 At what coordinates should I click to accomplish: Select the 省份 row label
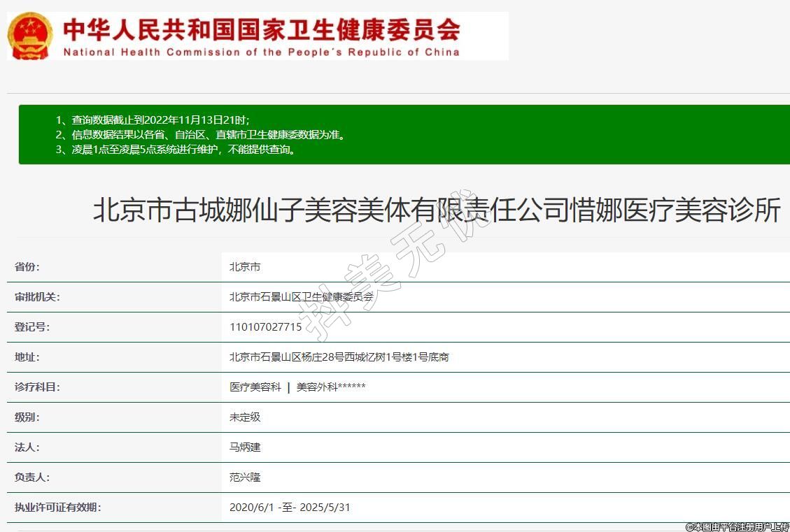[28, 267]
